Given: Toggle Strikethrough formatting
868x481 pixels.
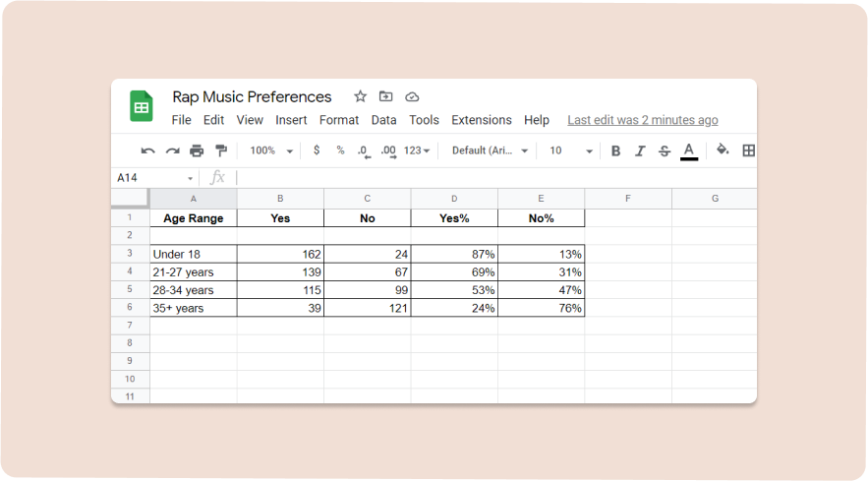Looking at the screenshot, I should [x=665, y=150].
